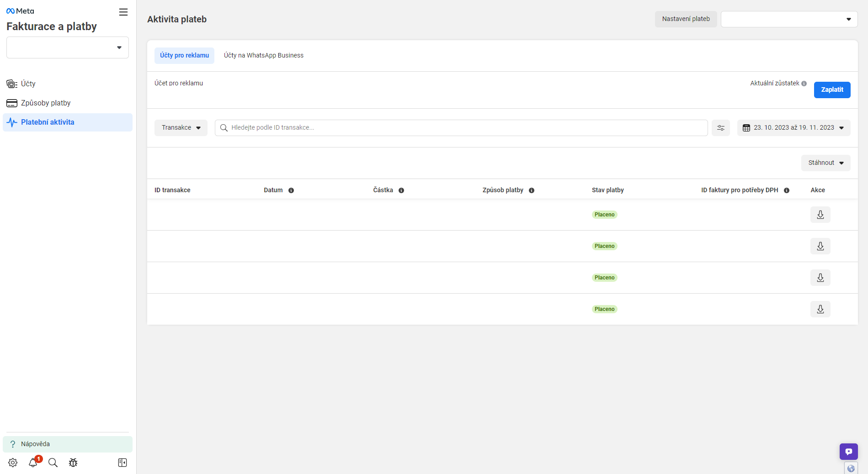This screenshot has width=868, height=474.
Task: Click the Aktuální zůstatek label
Action: tap(775, 83)
